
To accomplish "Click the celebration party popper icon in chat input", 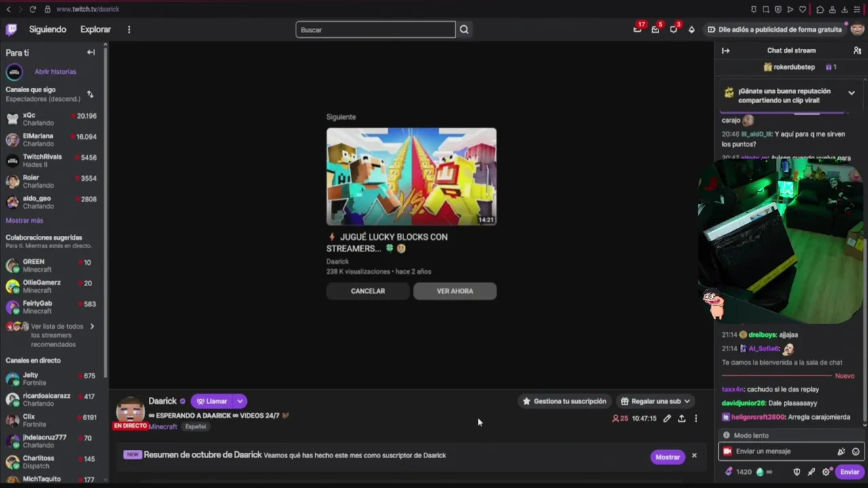I will 842,451.
